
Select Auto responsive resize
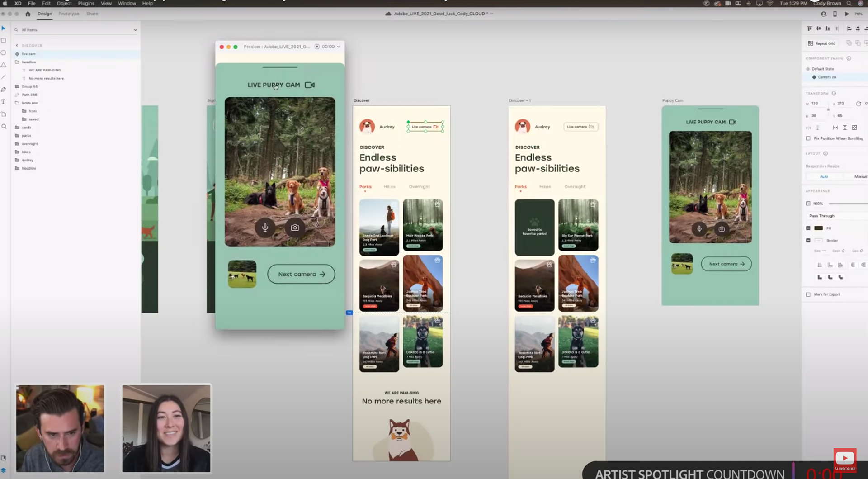(824, 176)
